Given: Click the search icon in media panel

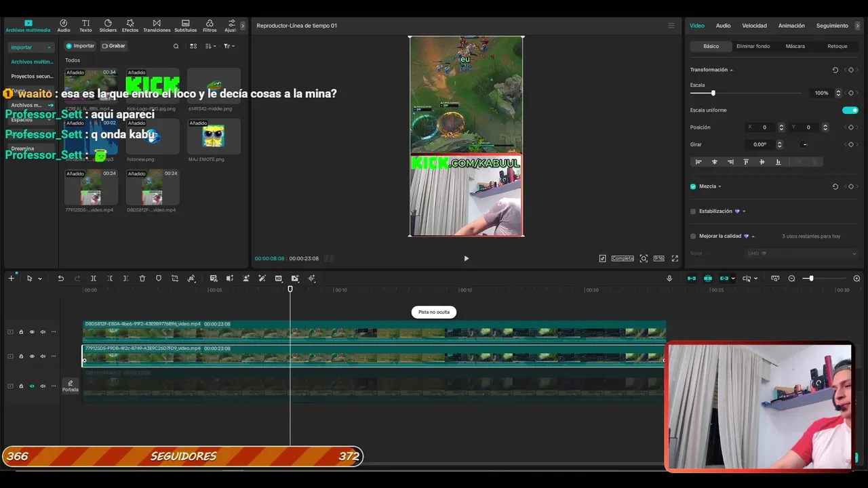Looking at the screenshot, I should click(x=176, y=46).
